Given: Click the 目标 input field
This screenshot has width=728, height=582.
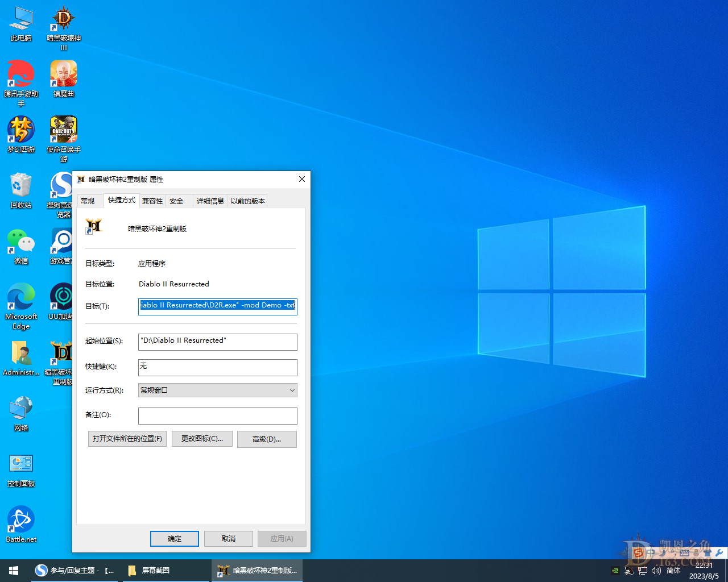Looking at the screenshot, I should point(218,306).
